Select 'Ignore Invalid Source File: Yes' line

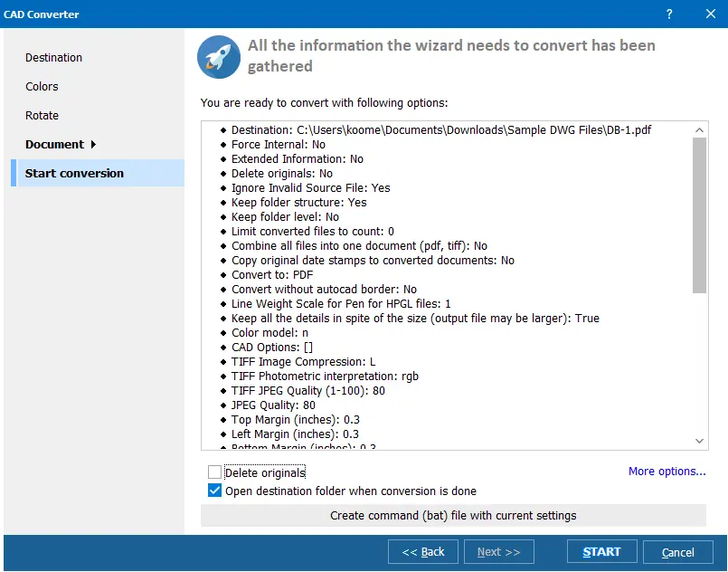tap(310, 187)
